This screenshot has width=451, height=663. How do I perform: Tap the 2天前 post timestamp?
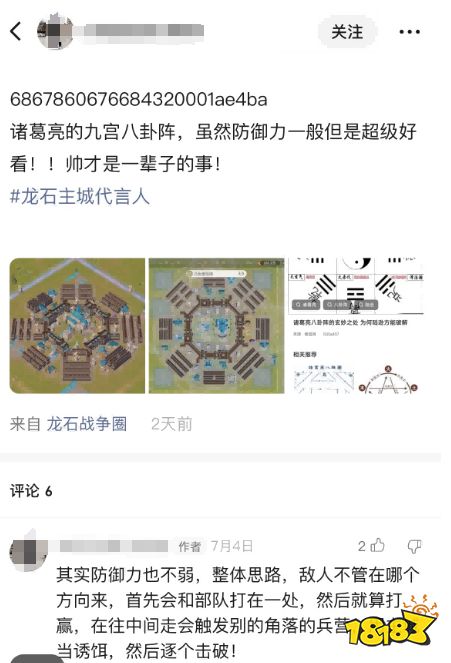coord(172,424)
